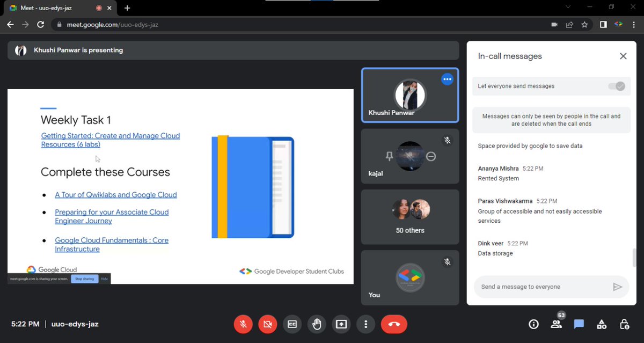Open the activities icon
Viewport: 644px width, 343px height.
602,324
